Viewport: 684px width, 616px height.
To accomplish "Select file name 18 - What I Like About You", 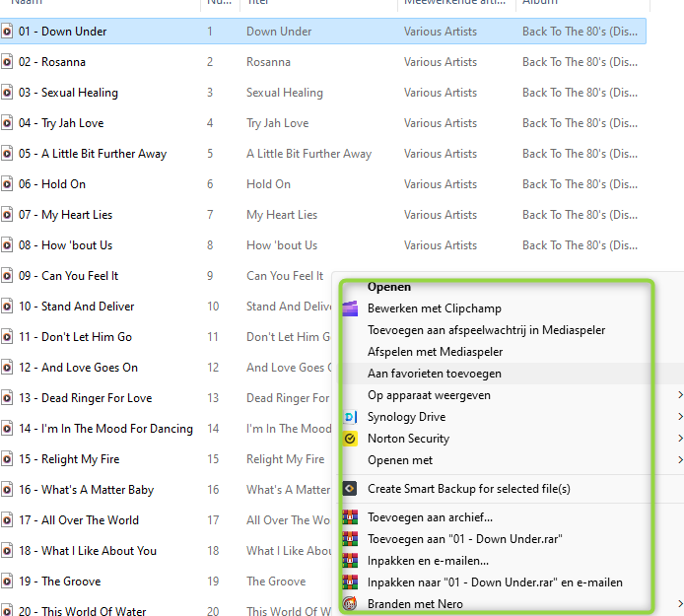I will click(x=88, y=551).
